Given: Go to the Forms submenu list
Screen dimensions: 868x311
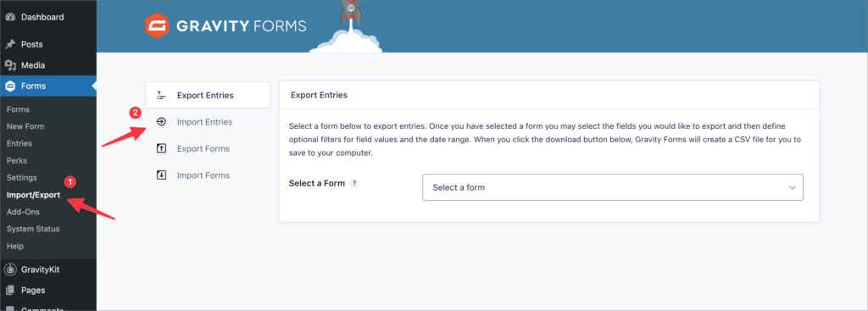Looking at the screenshot, I should [19, 109].
